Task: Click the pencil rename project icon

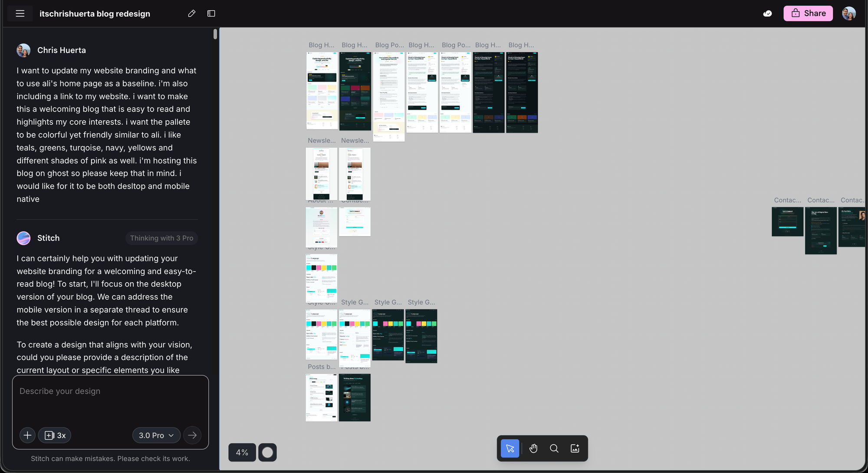Action: [191, 13]
